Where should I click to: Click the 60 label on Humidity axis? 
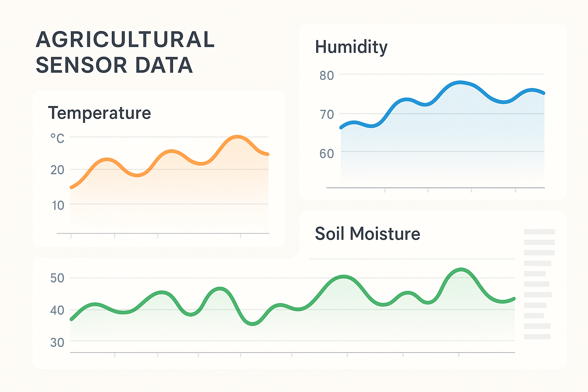327,154
